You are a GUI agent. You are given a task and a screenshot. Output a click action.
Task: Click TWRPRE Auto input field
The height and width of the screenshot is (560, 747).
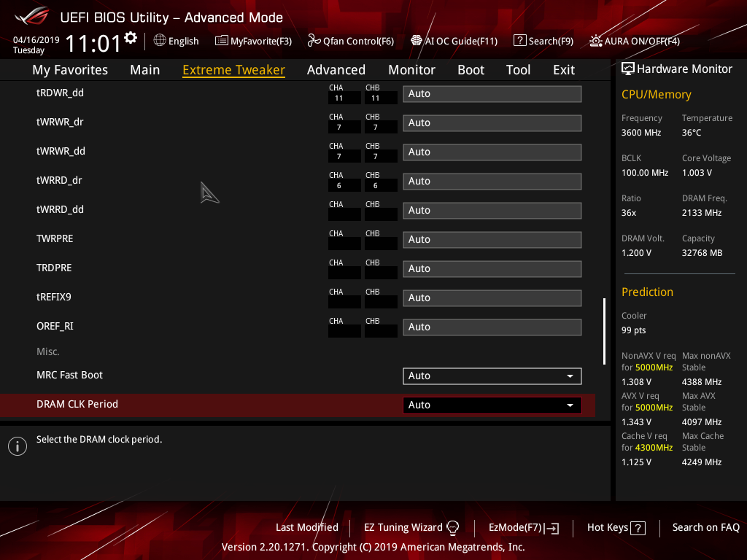[492, 239]
